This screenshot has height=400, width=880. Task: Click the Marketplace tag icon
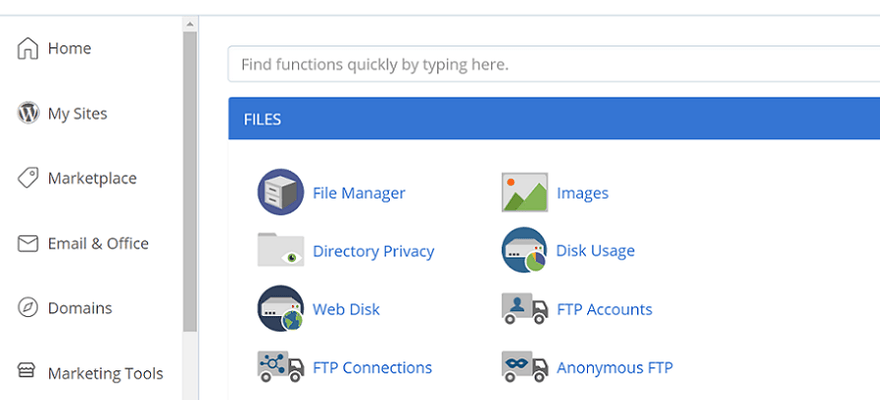[x=28, y=178]
